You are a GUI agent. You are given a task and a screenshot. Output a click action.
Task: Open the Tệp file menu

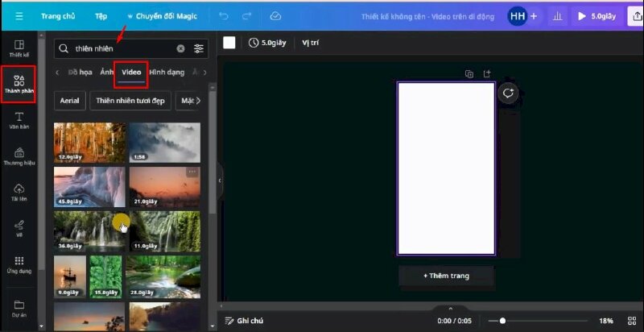[x=101, y=15]
